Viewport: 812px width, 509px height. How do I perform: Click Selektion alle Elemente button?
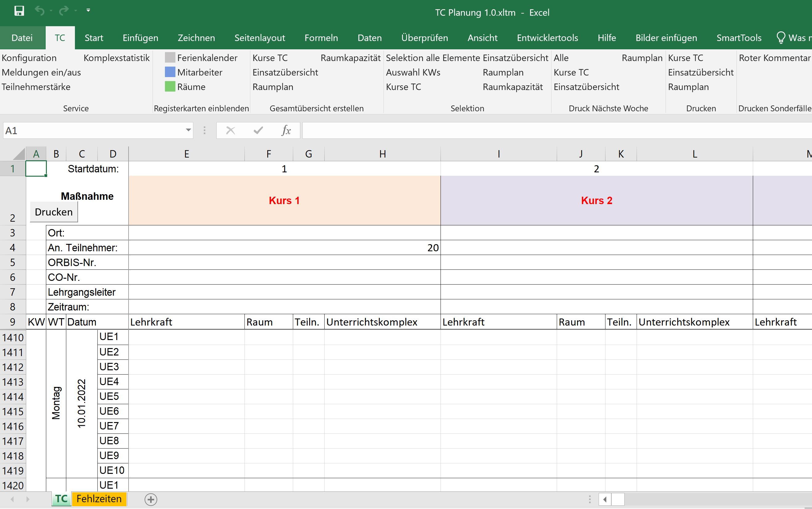pyautogui.click(x=433, y=58)
